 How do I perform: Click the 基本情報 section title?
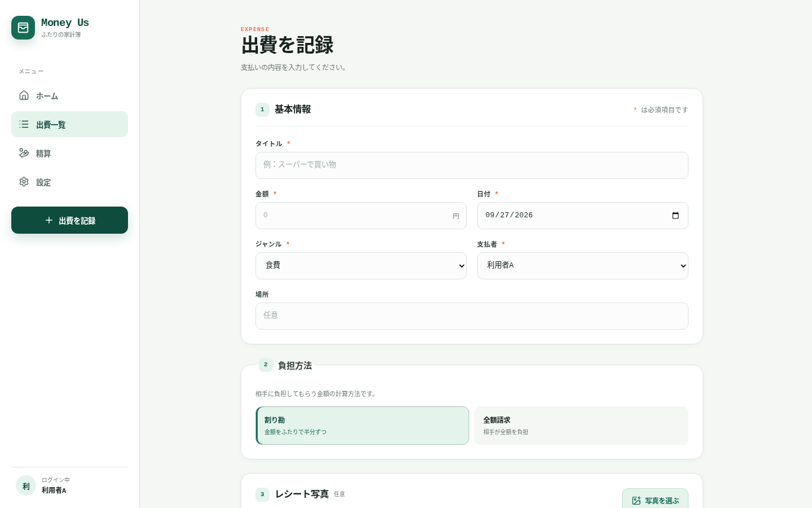click(293, 110)
